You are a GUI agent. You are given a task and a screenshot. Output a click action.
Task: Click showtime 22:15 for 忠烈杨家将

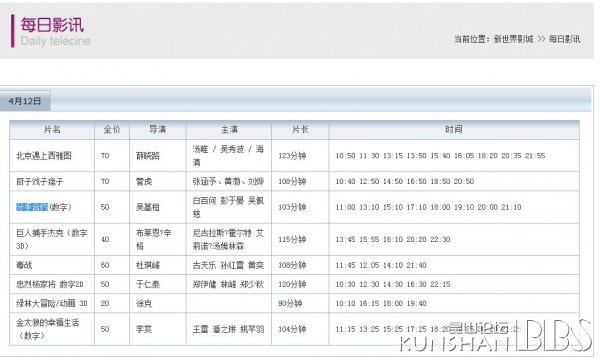440,284
